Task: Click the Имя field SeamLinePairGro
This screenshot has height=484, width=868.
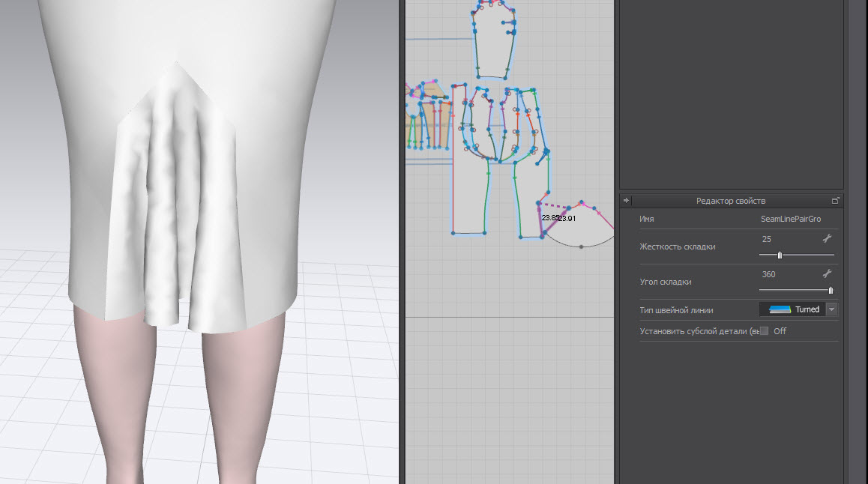Action: tap(790, 219)
